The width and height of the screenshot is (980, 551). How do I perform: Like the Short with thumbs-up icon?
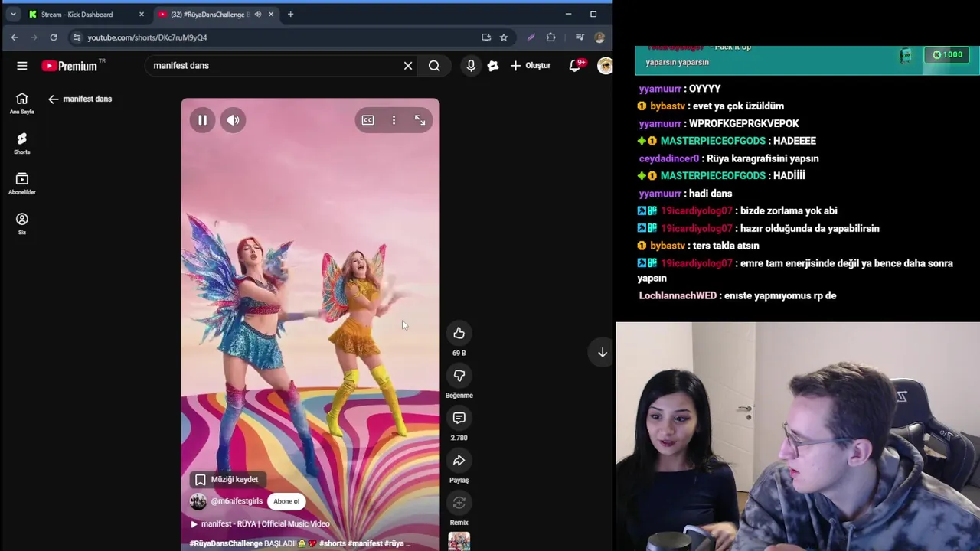[459, 333]
